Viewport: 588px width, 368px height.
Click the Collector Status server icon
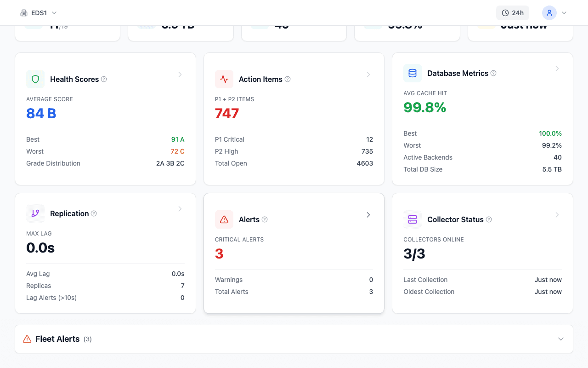[x=413, y=219]
